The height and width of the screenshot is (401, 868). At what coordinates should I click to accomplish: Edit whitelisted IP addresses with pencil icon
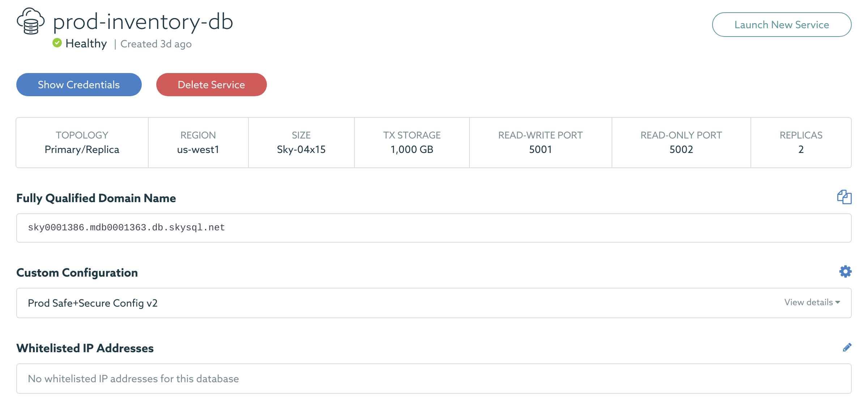[x=847, y=347]
